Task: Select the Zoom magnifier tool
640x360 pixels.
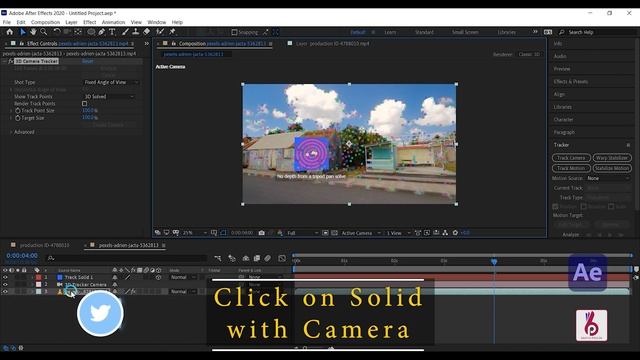Action: [x=44, y=32]
